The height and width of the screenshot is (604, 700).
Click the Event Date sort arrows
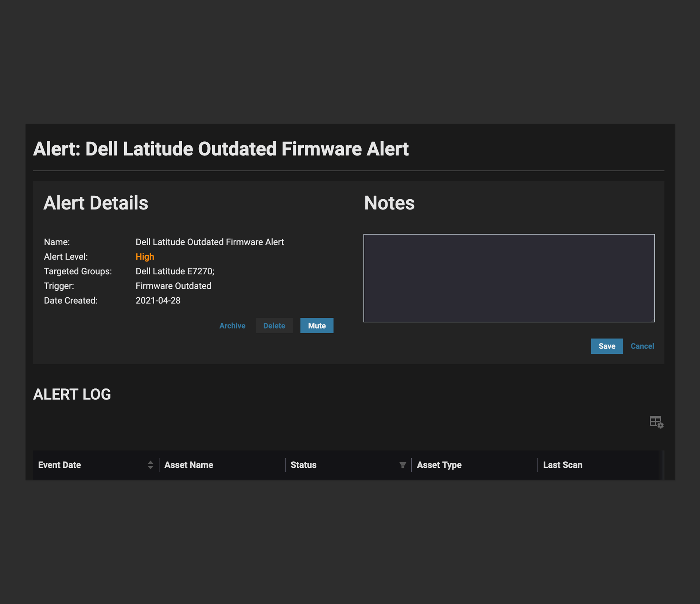(x=150, y=465)
